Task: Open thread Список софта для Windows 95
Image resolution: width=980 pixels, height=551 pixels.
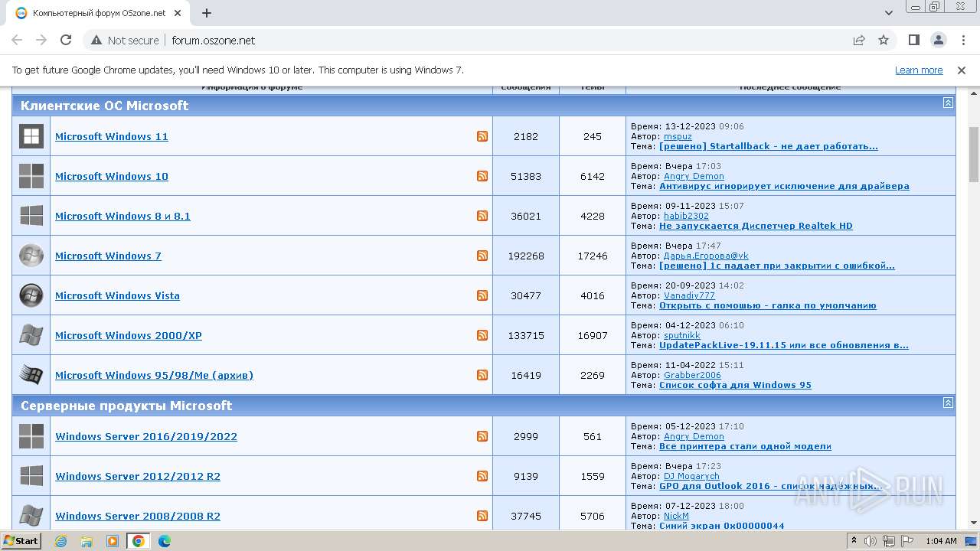Action: coord(735,385)
